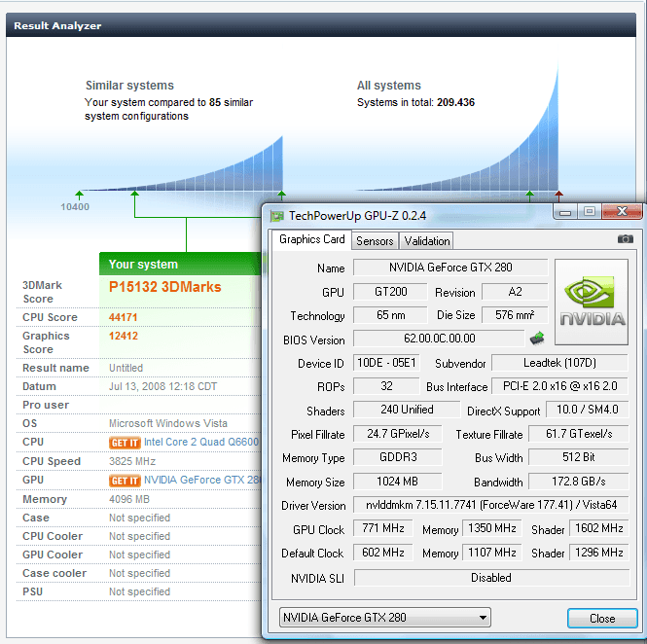Click the GPU-Z title bar app icon
The width and height of the screenshot is (647, 644).
(x=277, y=216)
